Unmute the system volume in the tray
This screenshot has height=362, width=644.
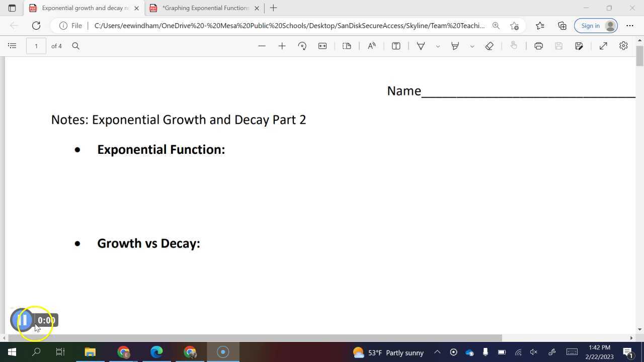(x=533, y=352)
